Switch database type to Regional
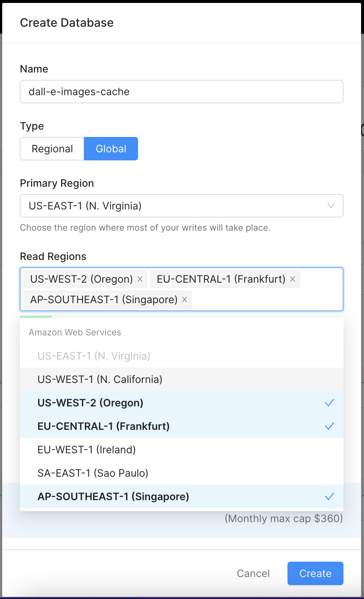 pos(52,149)
